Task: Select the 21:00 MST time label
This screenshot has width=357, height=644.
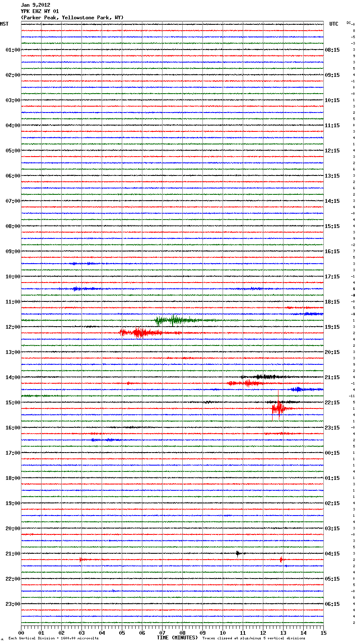Action: tap(13, 554)
